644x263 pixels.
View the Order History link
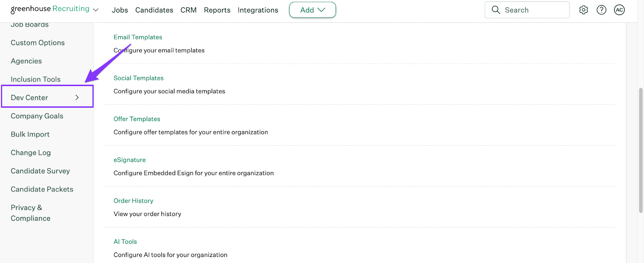(133, 201)
